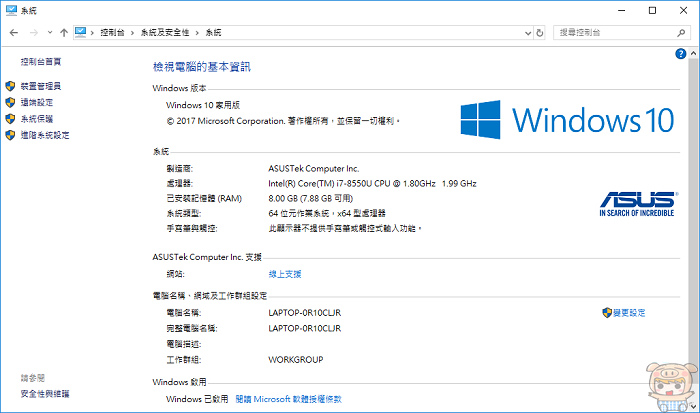Open 系統保護 in the sidebar
700x413 pixels.
point(37,119)
